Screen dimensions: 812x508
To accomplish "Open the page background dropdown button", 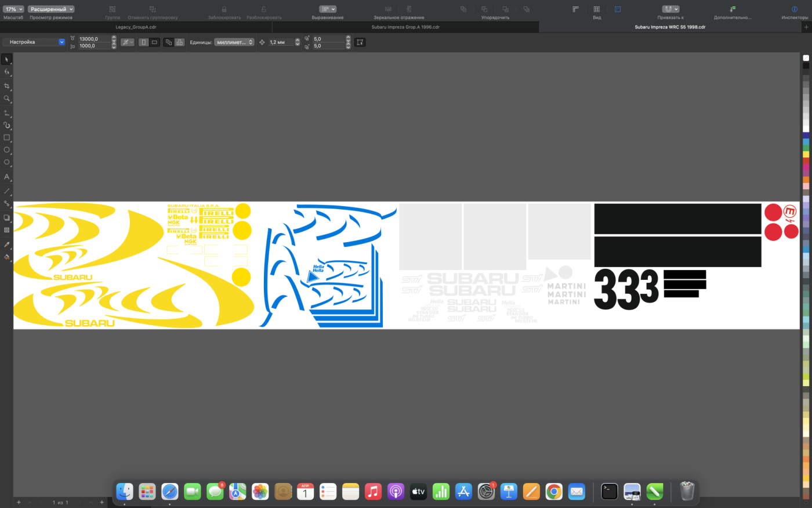I will 128,42.
